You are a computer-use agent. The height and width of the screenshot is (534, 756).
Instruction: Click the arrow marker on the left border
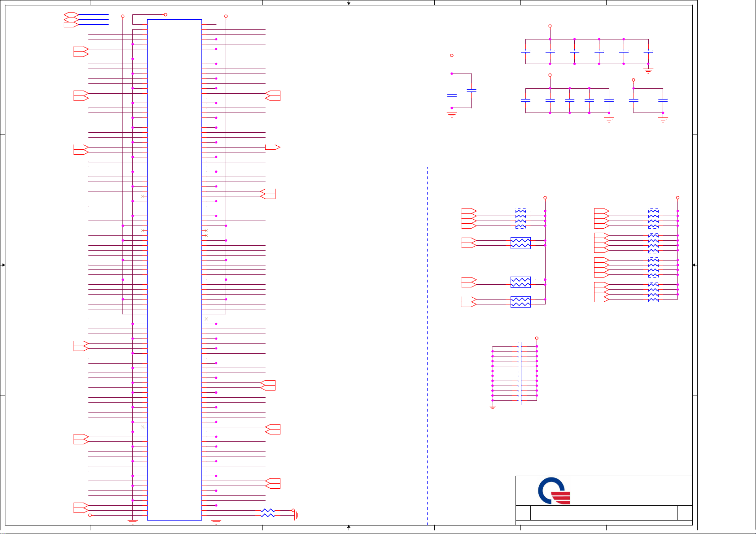pos(3,265)
